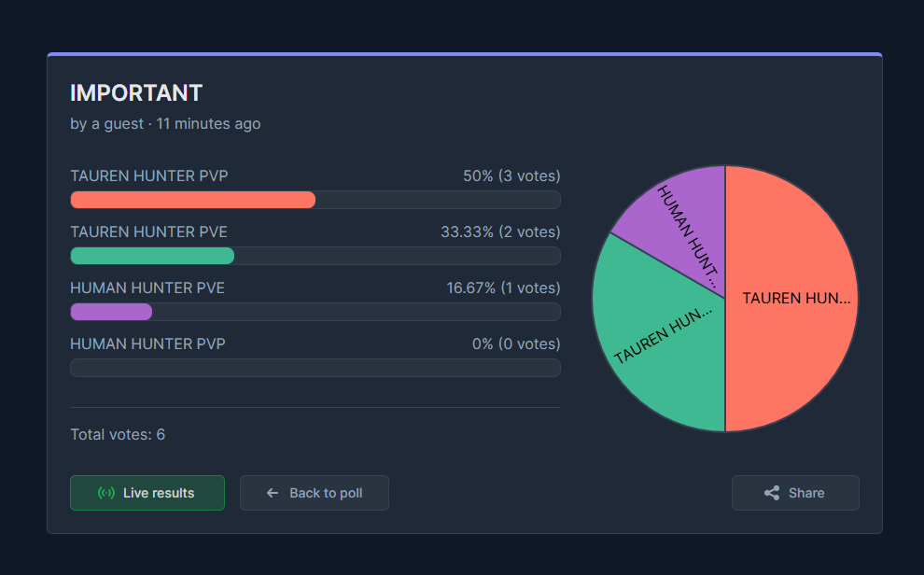This screenshot has height=575, width=924.
Task: Open the Share button
Action: [x=795, y=493]
